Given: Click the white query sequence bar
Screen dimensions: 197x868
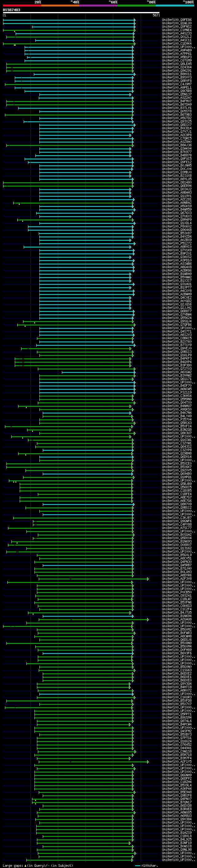Looking at the screenshot, I should pos(81,13).
